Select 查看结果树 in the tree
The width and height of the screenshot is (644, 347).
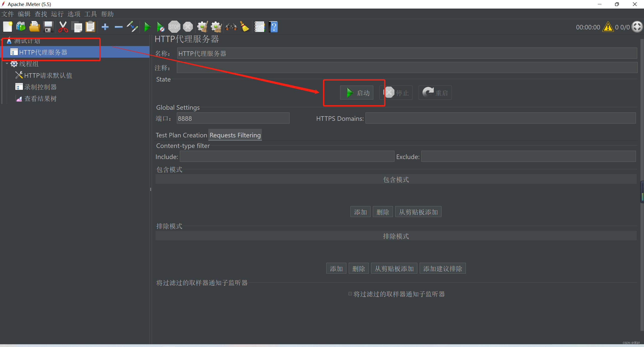(40, 99)
